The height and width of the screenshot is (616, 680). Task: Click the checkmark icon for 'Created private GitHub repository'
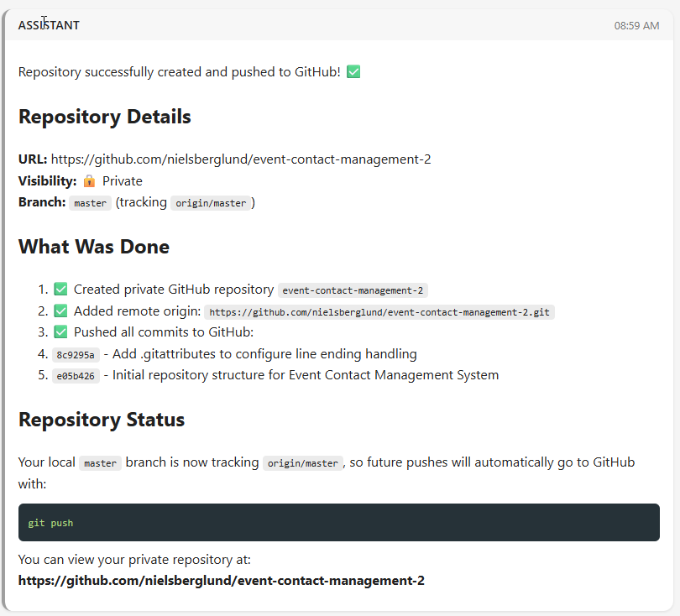tap(60, 290)
